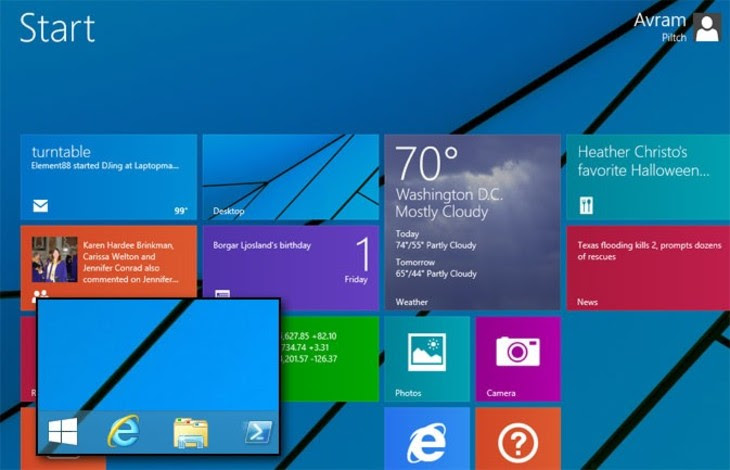Click the Windows Start logo in the taskbar
The height and width of the screenshot is (470, 730).
point(62,432)
